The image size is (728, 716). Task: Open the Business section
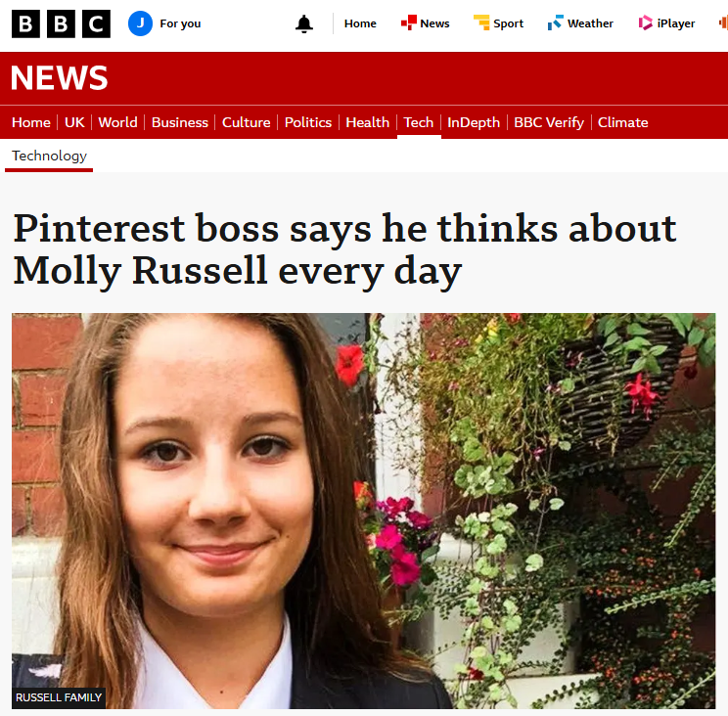point(180,122)
